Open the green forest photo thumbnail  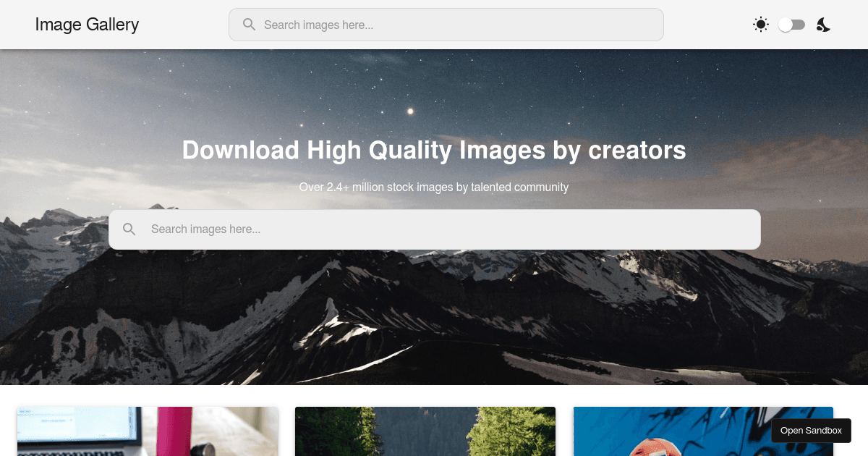click(x=425, y=431)
